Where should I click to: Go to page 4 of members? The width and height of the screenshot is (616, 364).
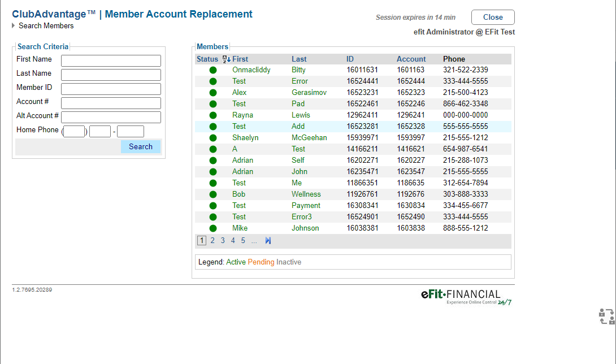233,241
